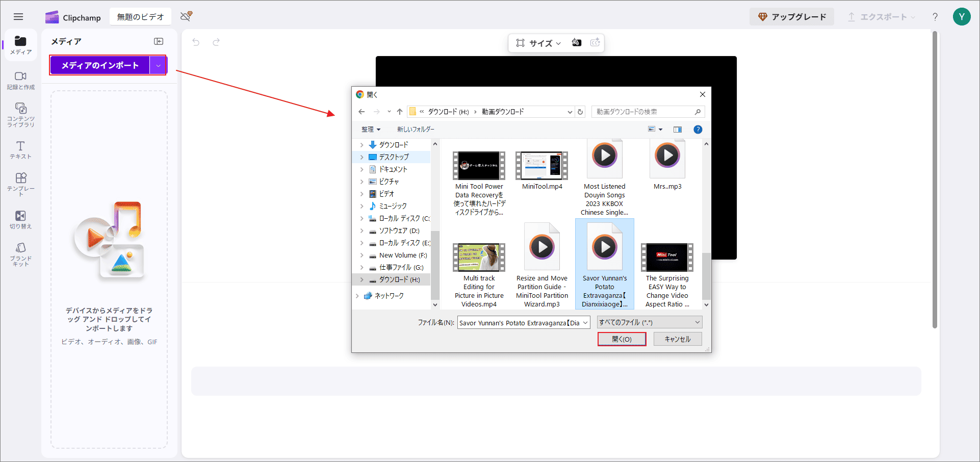
Task: Select Multi track Editing Videos.mp4 file
Action: 479,275
